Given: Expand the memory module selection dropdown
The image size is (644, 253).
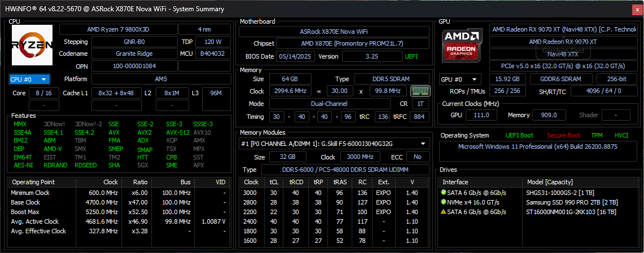Looking at the screenshot, I should pyautogui.click(x=334, y=144).
